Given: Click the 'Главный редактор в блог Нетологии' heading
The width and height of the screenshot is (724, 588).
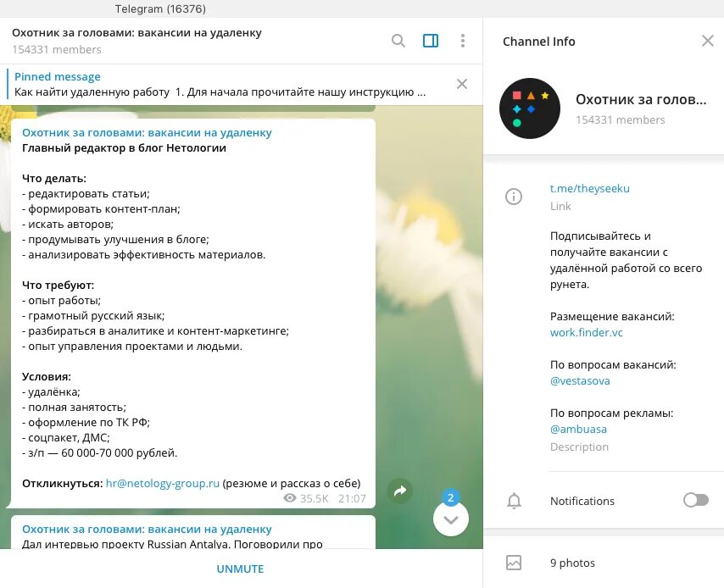Looking at the screenshot, I should click(125, 148).
